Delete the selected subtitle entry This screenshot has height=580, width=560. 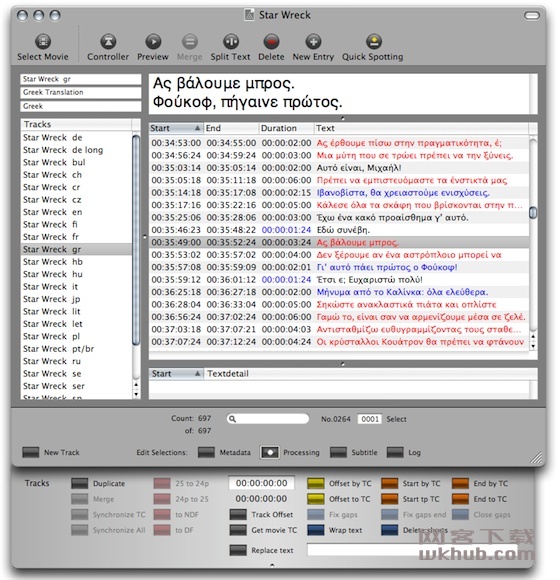click(x=271, y=42)
